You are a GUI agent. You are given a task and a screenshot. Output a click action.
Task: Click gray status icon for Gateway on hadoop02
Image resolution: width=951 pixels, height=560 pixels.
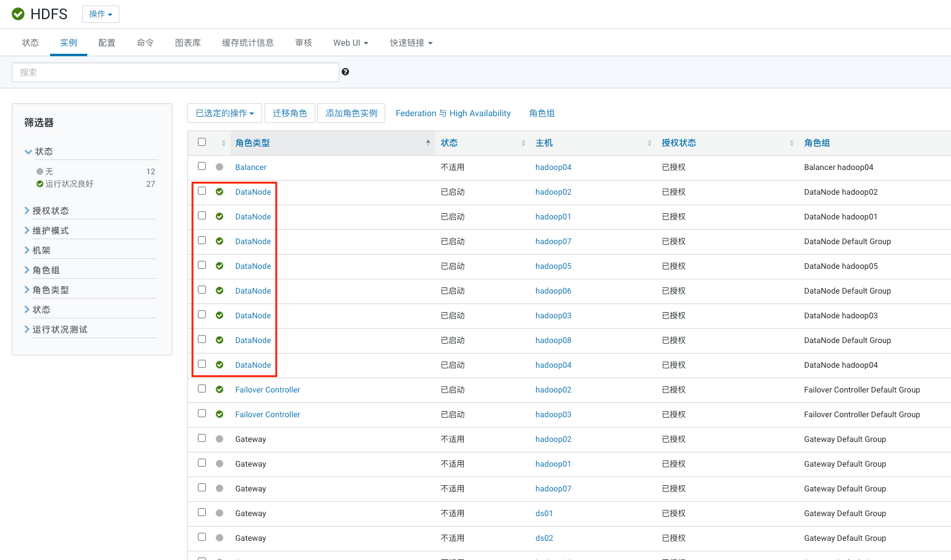point(220,439)
